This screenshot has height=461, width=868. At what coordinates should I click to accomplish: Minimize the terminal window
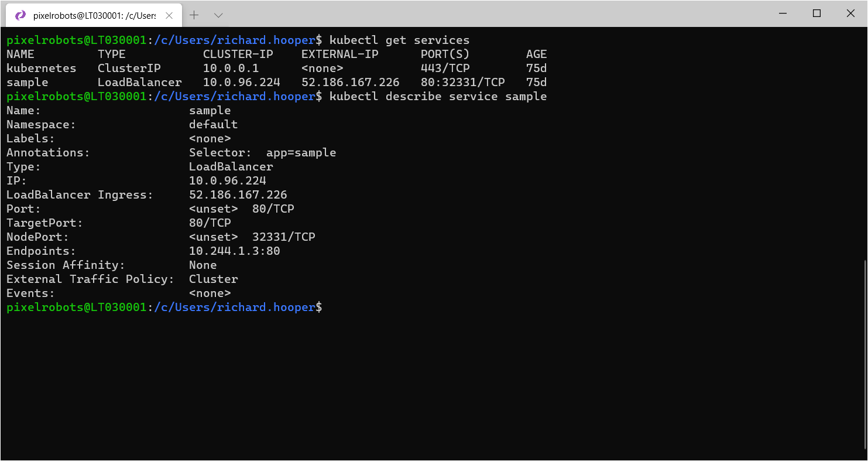[783, 13]
